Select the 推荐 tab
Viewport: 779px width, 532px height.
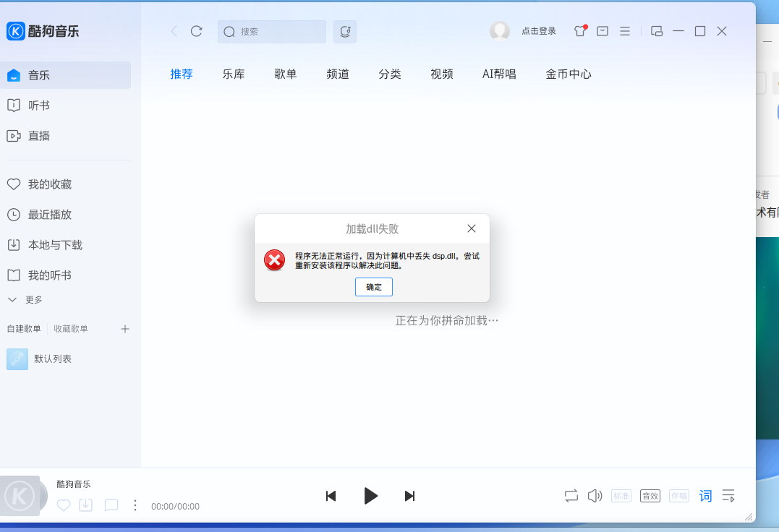(182, 74)
